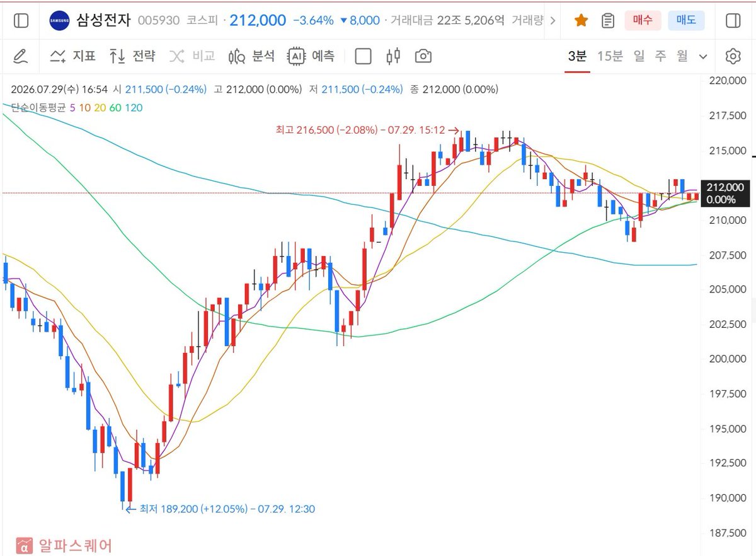
Task: Toggle the left sidebar panel icon
Action: (x=21, y=21)
